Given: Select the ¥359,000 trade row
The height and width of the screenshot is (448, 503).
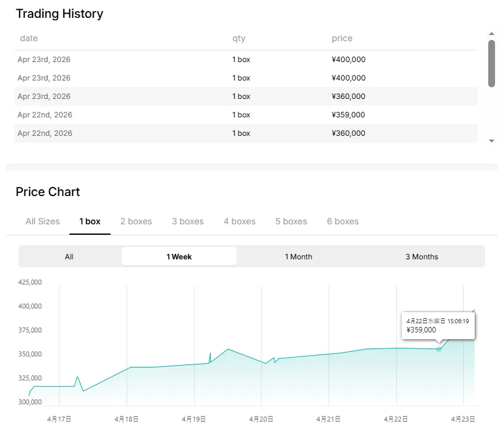Looking at the screenshot, I should click(x=246, y=115).
